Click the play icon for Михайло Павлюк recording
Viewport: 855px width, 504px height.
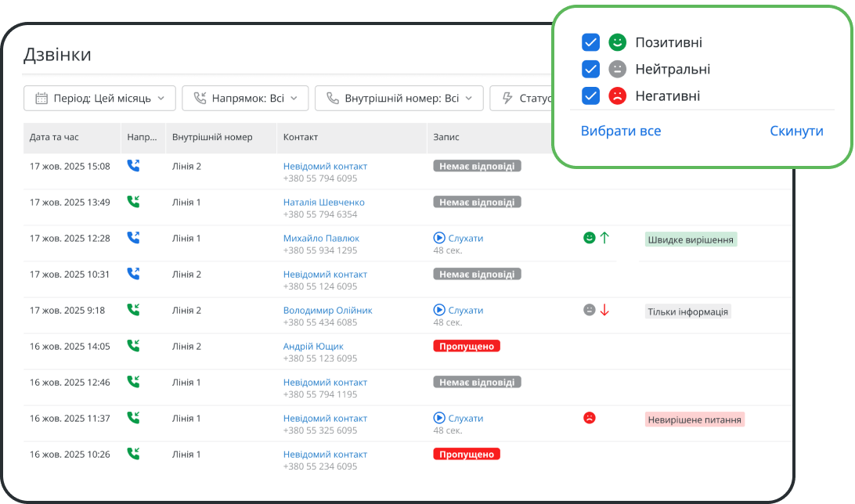point(438,238)
